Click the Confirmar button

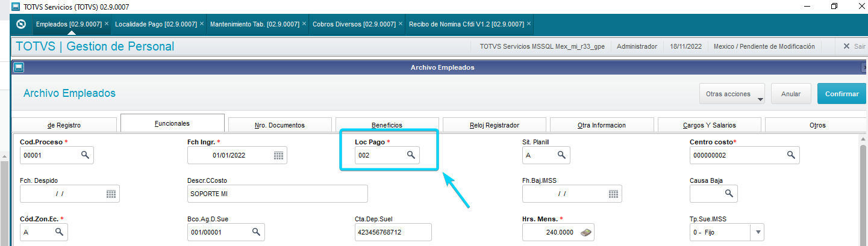[842, 94]
